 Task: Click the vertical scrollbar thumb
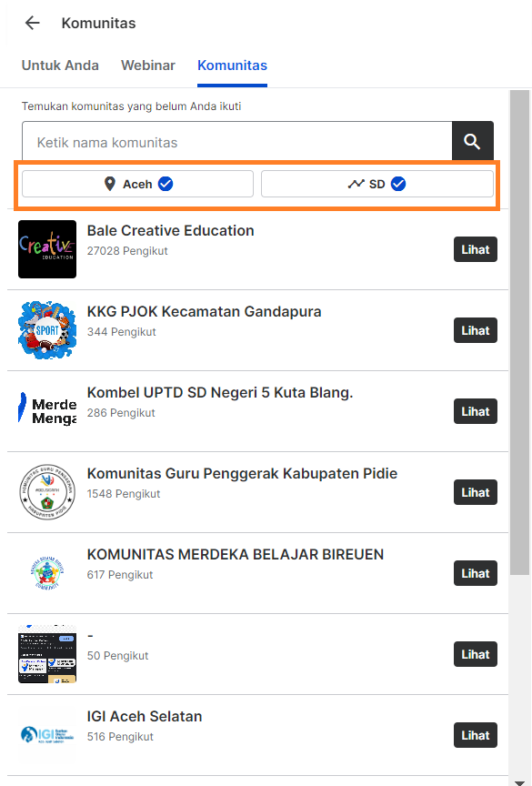point(520,333)
